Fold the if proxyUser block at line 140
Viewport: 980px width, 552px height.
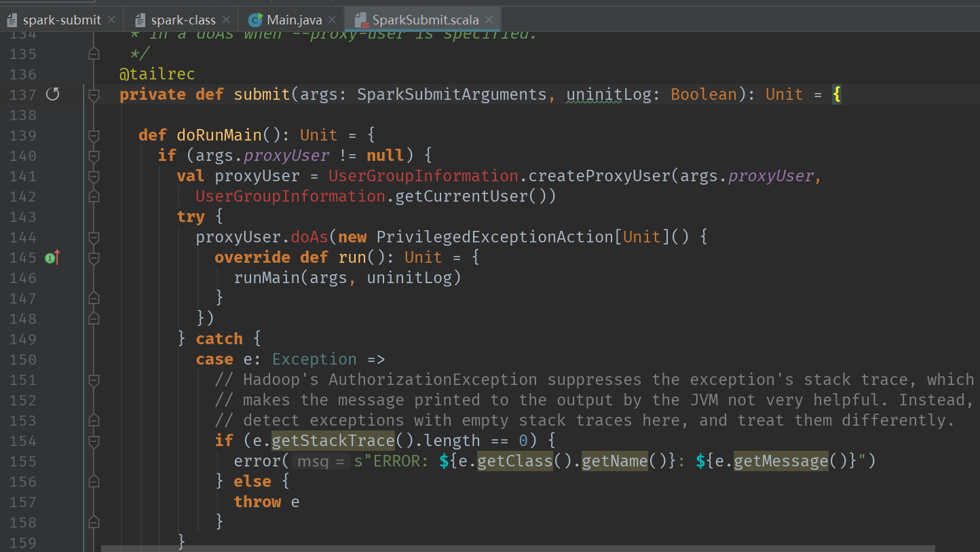click(x=94, y=155)
